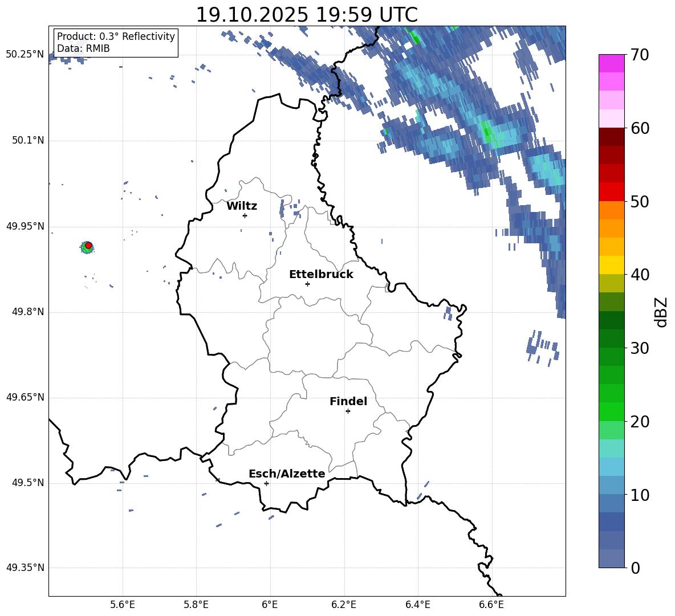The width and height of the screenshot is (675, 616).
Task: Click the 6.2°E longitude label
Action: click(x=344, y=605)
